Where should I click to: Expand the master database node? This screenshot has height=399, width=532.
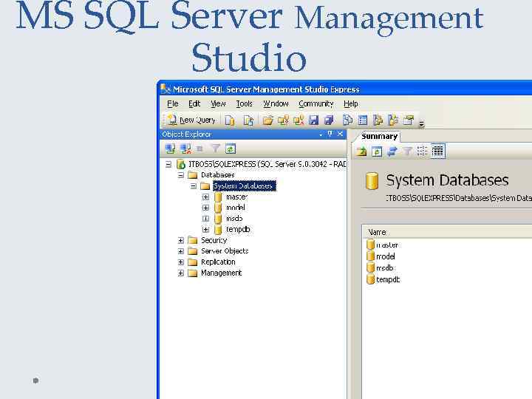205,197
